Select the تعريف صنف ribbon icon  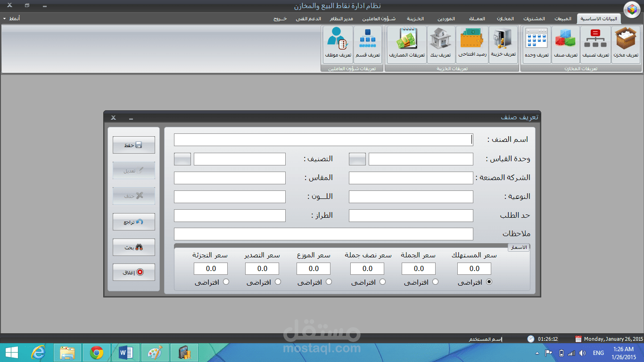click(565, 44)
